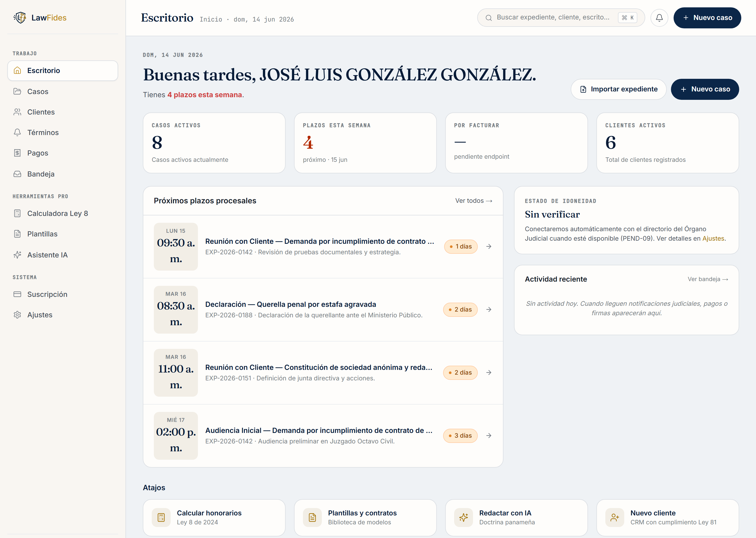Click 'Declaración — Querella penal por estafa agravada'

click(x=291, y=304)
